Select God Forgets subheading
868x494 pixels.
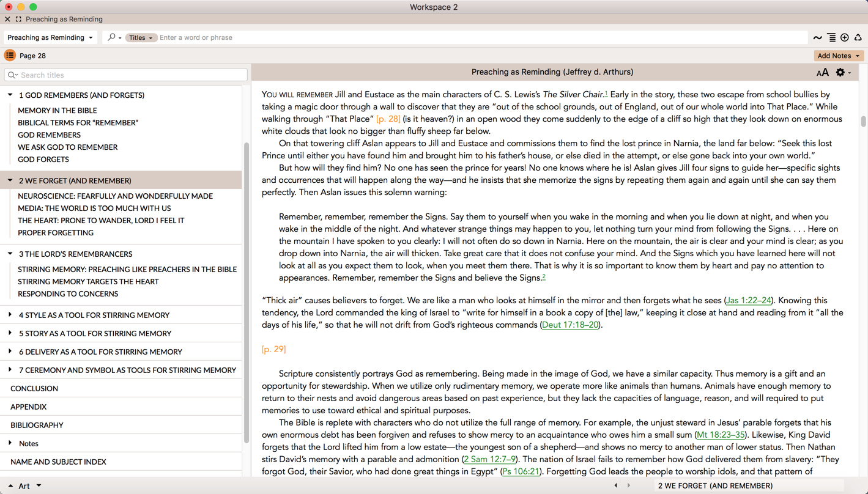tap(43, 160)
